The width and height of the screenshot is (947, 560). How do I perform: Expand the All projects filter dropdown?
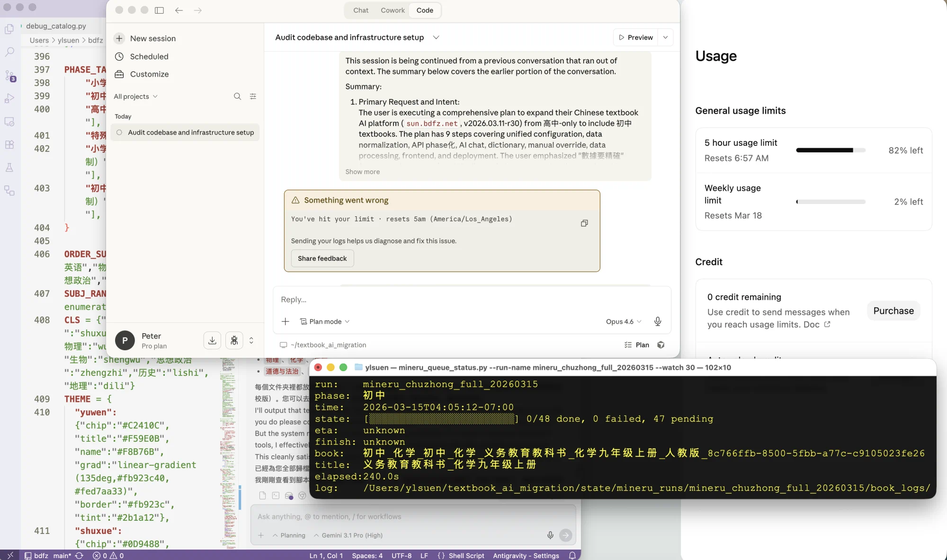point(136,96)
